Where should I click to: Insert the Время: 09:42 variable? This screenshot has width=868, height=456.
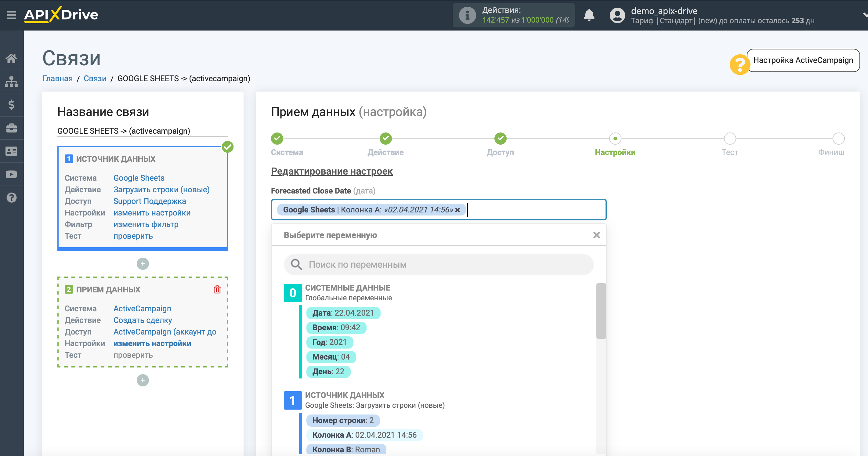click(336, 328)
